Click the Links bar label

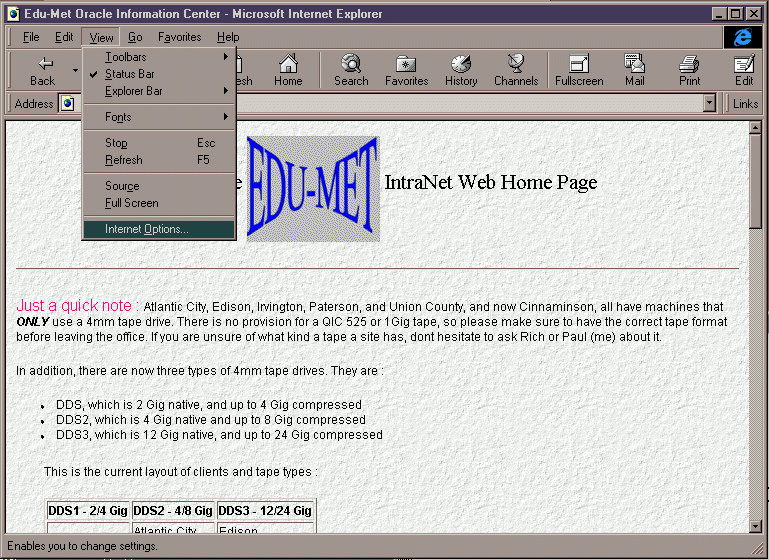click(x=745, y=103)
